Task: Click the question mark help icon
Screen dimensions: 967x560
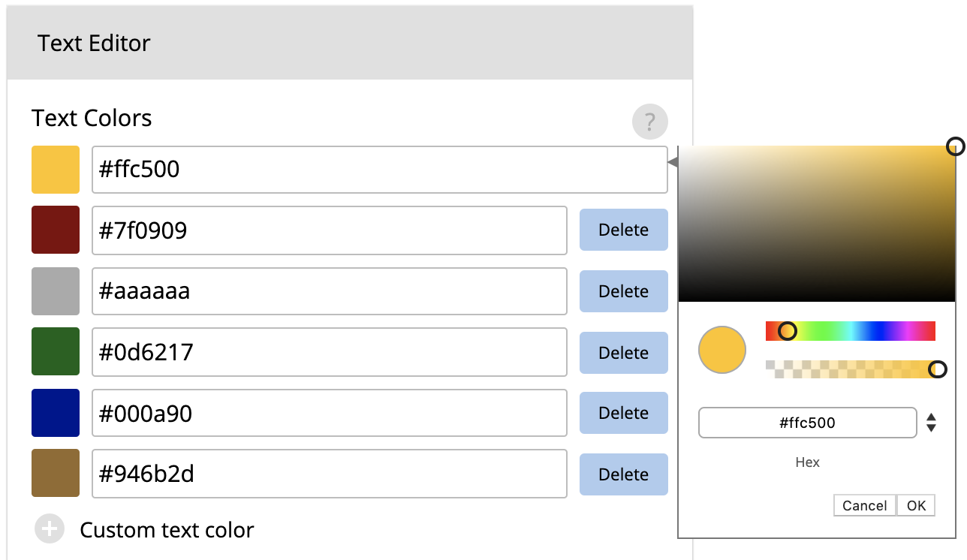Action: [x=649, y=122]
